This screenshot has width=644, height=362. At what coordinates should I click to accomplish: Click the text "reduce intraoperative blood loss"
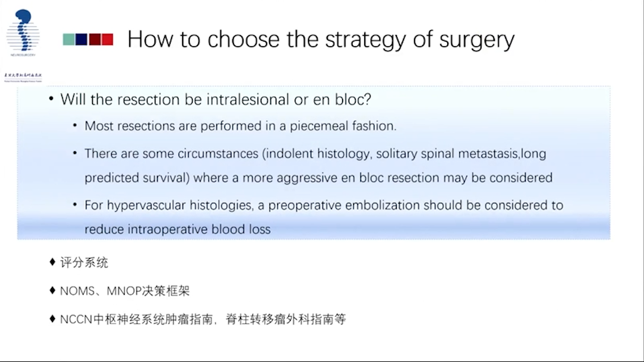(x=177, y=230)
